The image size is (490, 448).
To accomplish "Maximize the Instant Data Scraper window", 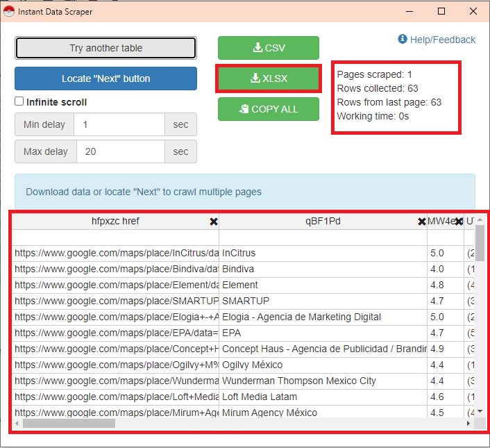I will point(441,11).
